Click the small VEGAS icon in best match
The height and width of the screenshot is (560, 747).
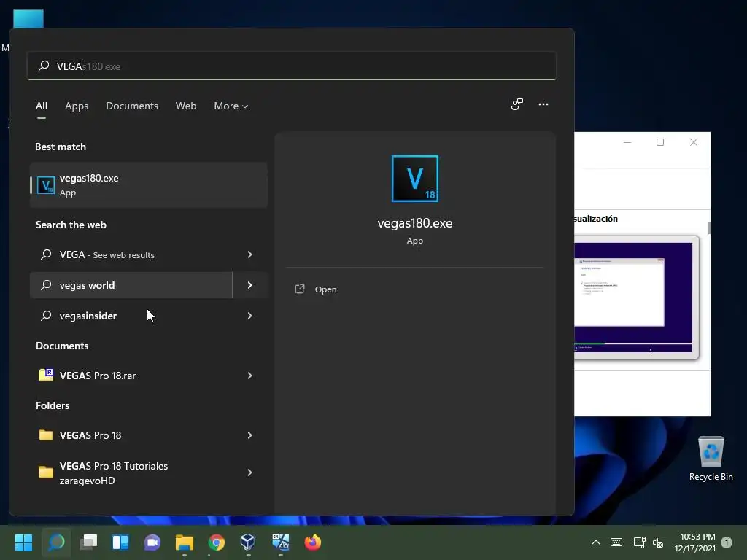pyautogui.click(x=46, y=185)
